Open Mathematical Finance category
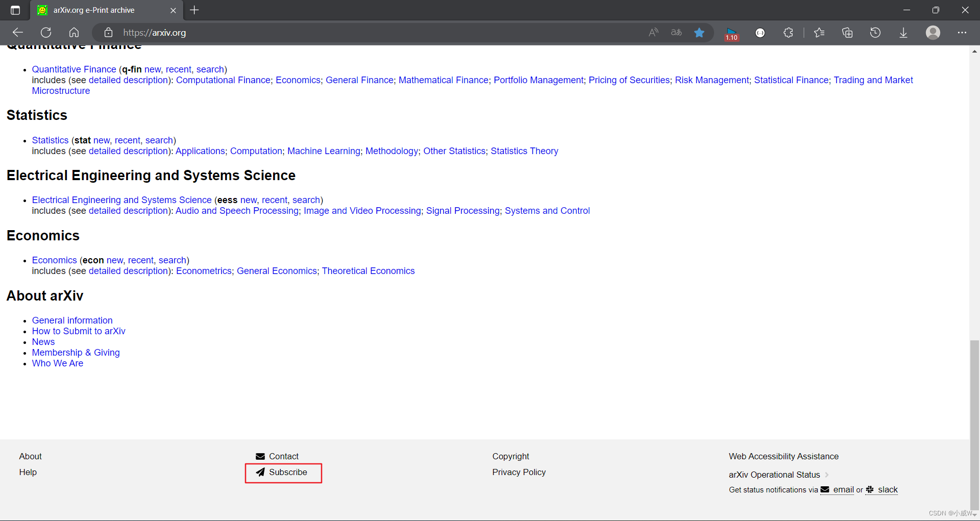Image resolution: width=980 pixels, height=521 pixels. pos(444,80)
